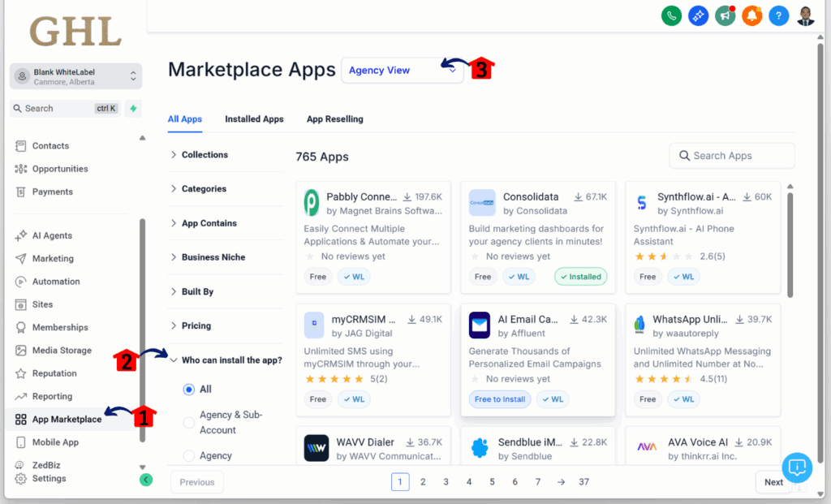This screenshot has width=831, height=504.
Task: Switch to the Installed Apps tab
Action: tap(254, 119)
